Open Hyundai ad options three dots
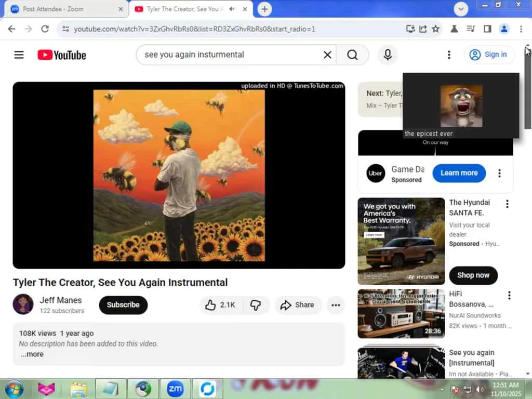This screenshot has height=399, width=532. tap(507, 204)
